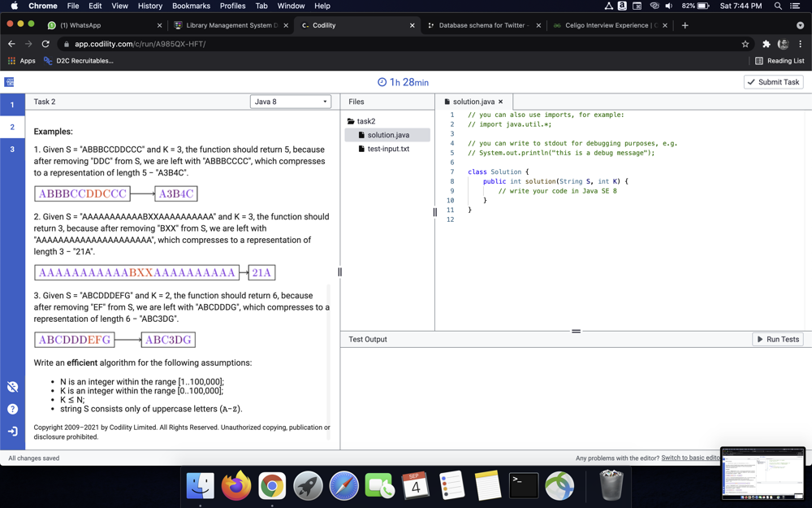Click the Codility logo icon at top left

[9, 82]
